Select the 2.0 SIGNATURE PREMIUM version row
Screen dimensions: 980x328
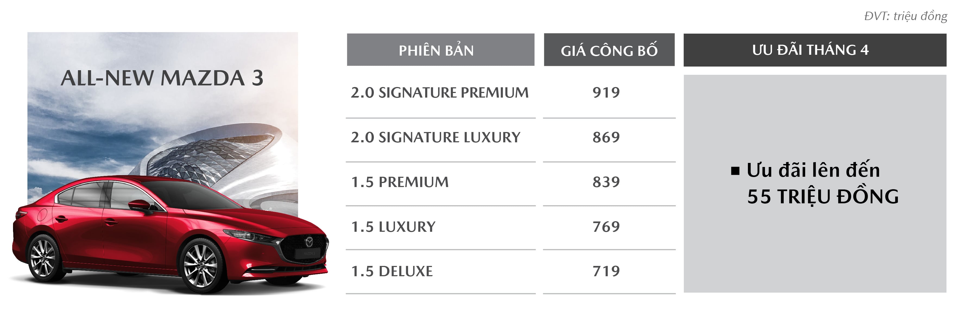[x=440, y=93]
